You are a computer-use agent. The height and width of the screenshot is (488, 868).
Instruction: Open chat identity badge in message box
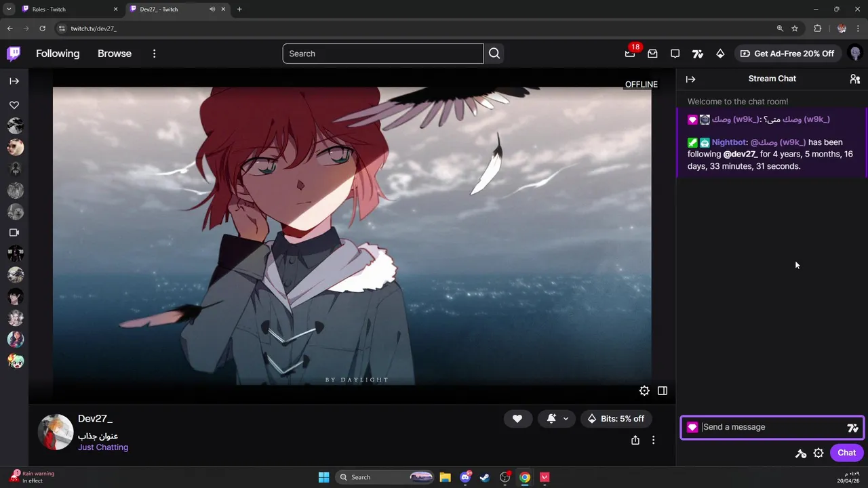(x=692, y=428)
